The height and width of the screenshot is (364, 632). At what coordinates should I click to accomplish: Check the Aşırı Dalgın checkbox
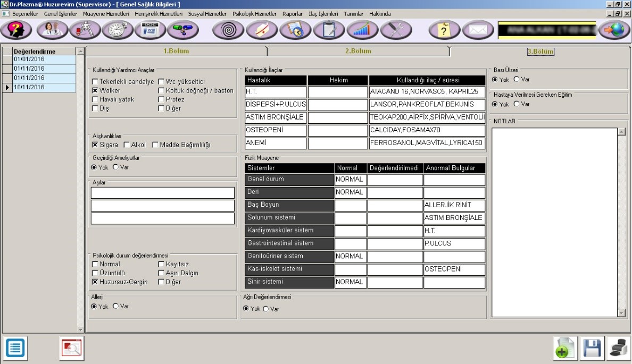pos(161,273)
